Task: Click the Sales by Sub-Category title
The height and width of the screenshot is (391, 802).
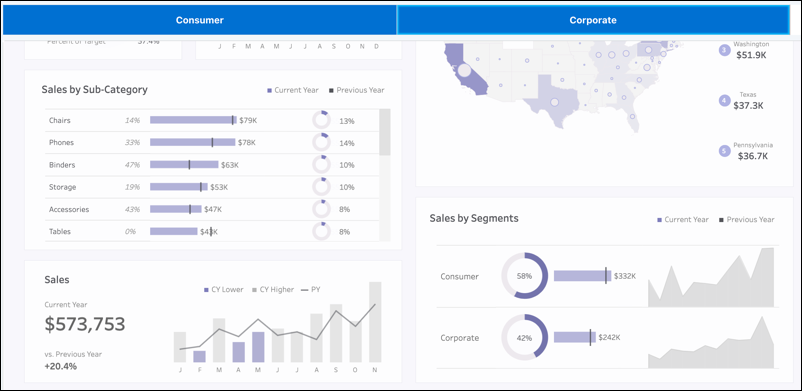Action: [x=95, y=90]
